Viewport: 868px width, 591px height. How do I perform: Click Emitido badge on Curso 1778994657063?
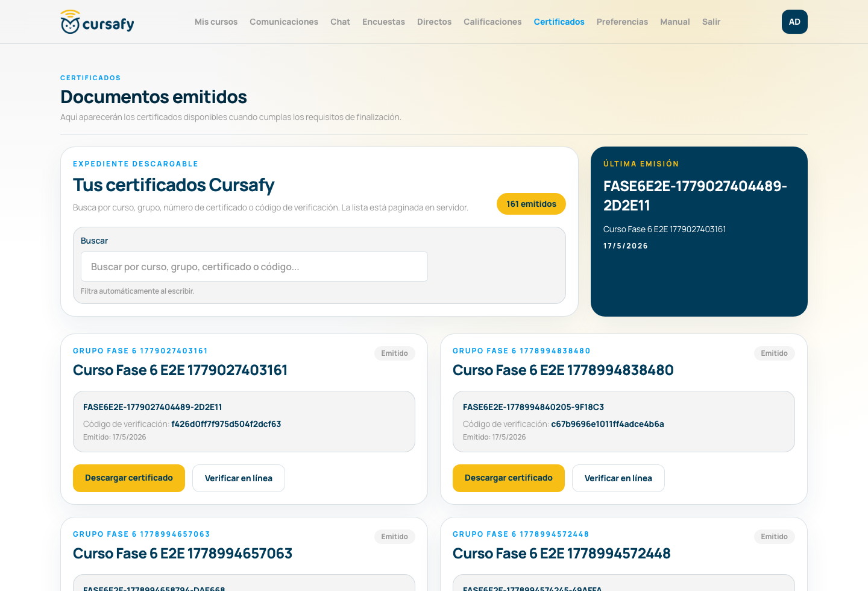click(x=394, y=537)
